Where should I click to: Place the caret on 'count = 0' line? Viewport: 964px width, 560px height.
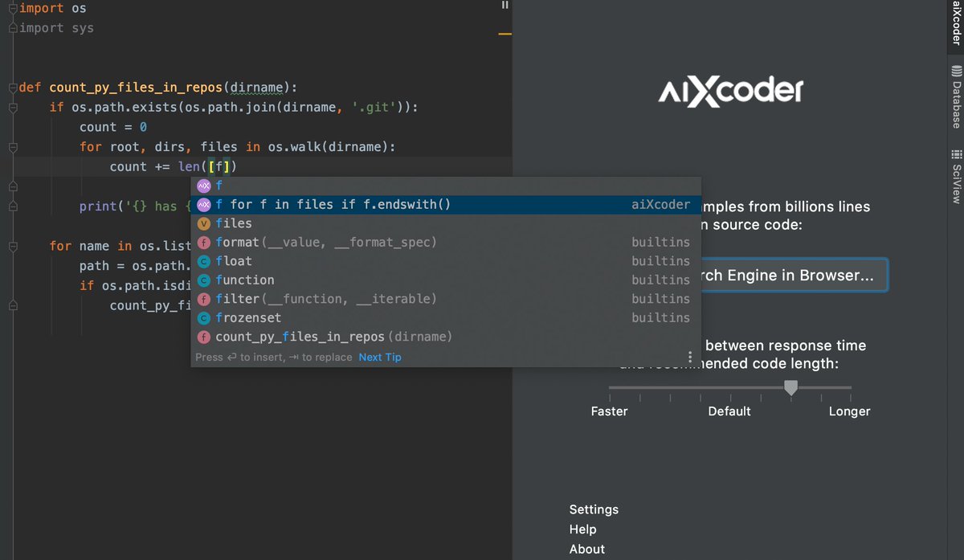pyautogui.click(x=113, y=127)
